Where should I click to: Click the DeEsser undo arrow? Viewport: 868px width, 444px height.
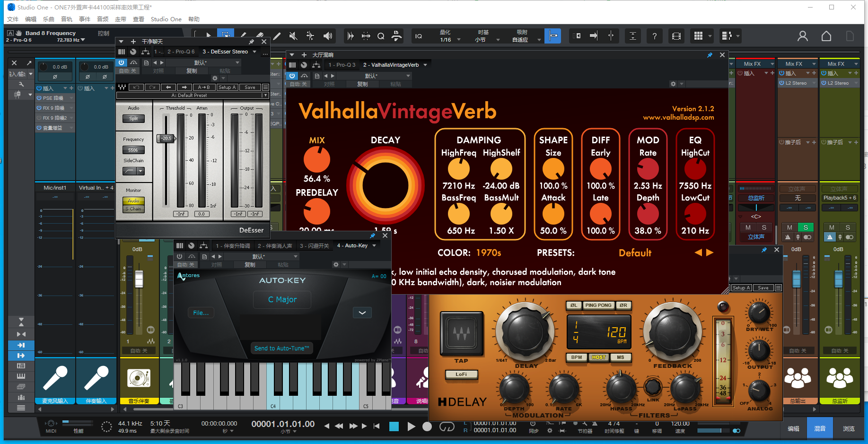136,87
